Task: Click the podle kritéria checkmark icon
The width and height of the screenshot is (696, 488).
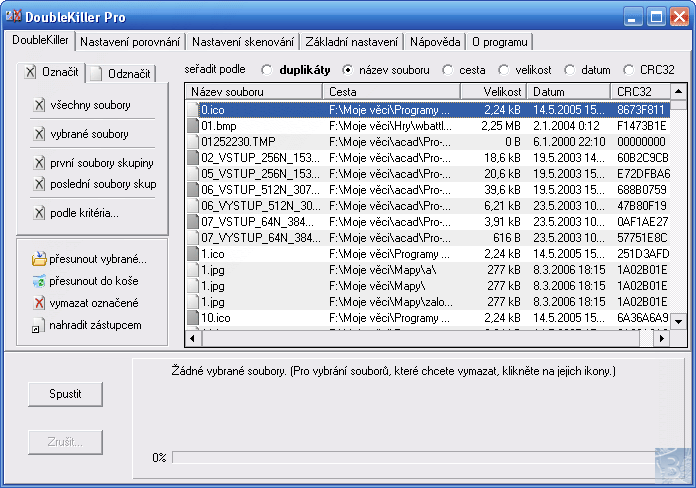Action: tap(39, 213)
